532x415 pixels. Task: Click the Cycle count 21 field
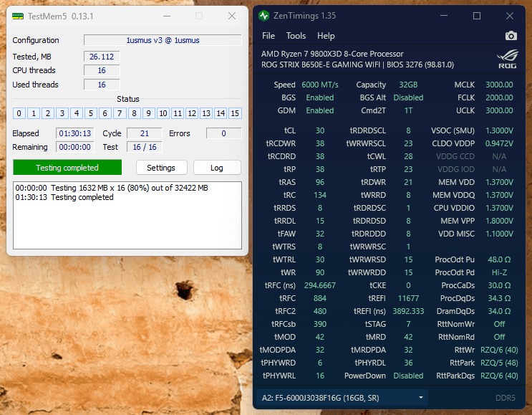pos(145,133)
